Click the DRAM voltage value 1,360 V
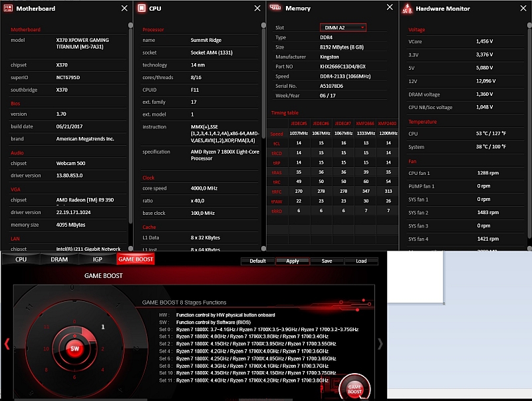This screenshot has height=401, width=532. (485, 94)
